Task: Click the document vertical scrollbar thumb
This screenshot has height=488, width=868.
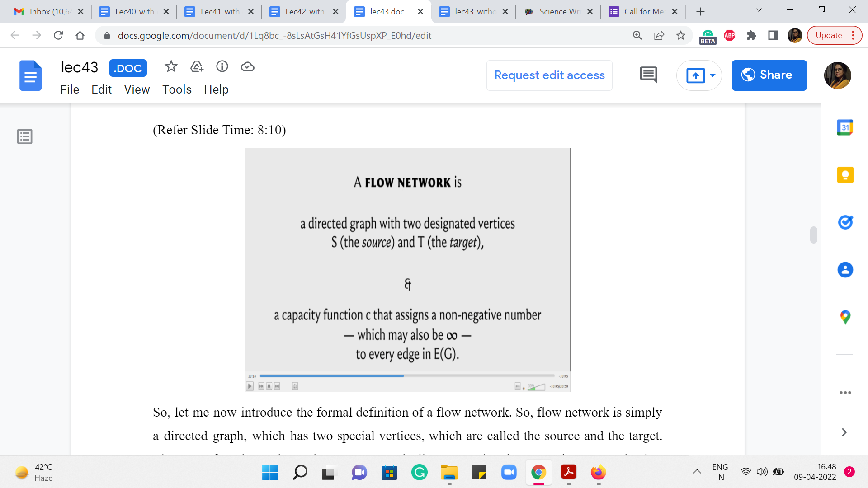Action: 813,235
